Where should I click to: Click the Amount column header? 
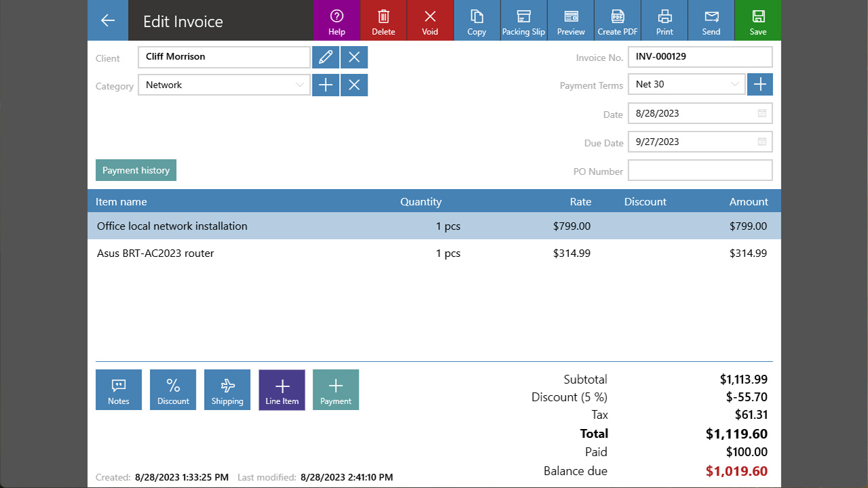coord(749,201)
